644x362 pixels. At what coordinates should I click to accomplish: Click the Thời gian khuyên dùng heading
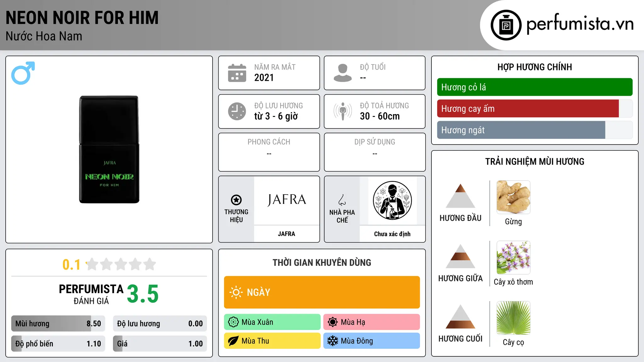click(x=322, y=262)
